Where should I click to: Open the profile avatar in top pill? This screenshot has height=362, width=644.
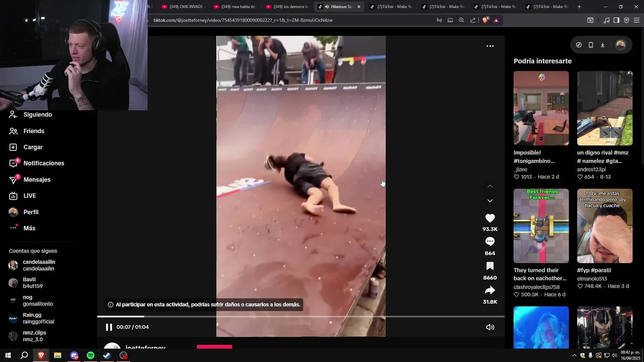tap(620, 45)
